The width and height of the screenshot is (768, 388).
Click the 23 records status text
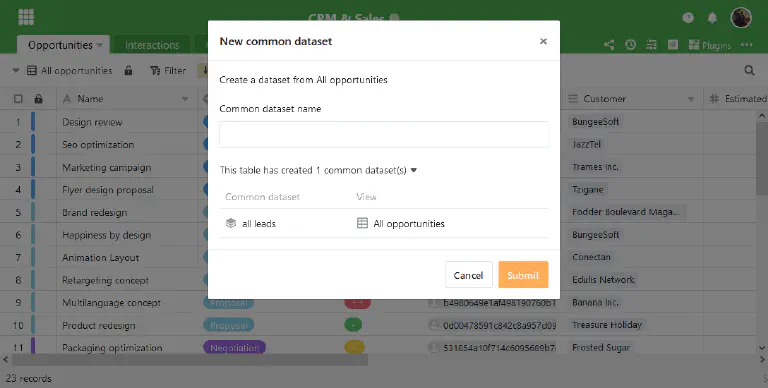[x=28, y=378]
